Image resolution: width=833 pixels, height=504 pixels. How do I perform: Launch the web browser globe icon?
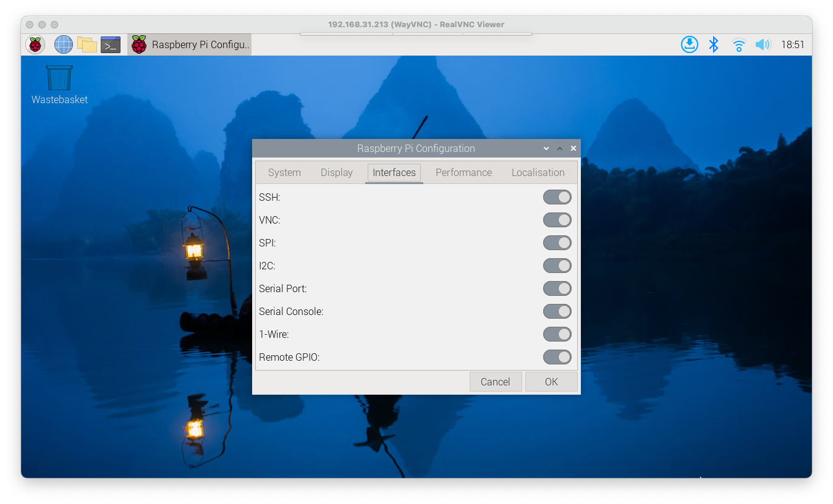click(64, 44)
